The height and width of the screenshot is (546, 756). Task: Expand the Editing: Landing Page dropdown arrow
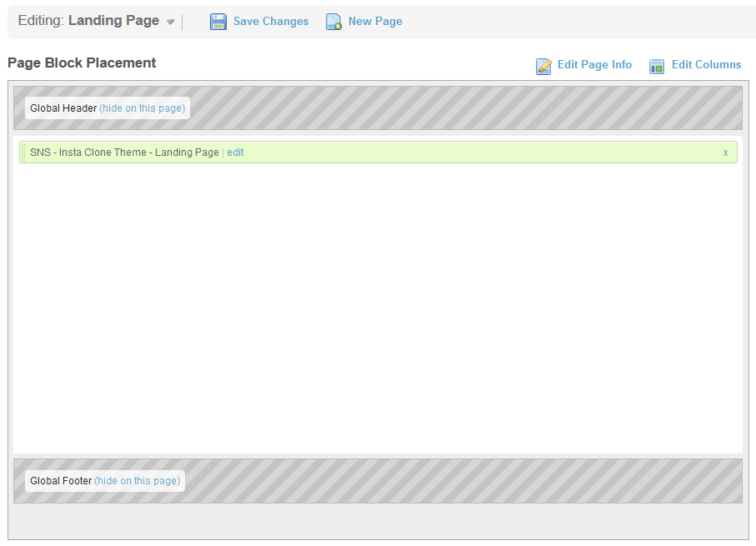click(170, 23)
